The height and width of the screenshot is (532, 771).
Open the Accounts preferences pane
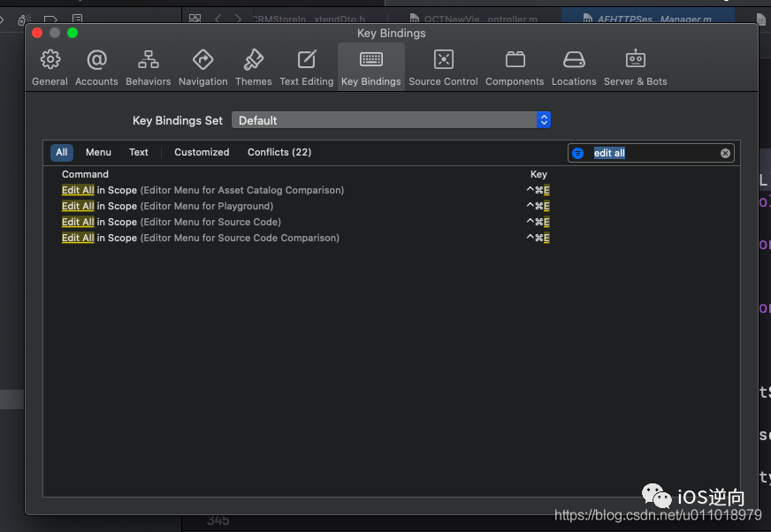tap(96, 68)
